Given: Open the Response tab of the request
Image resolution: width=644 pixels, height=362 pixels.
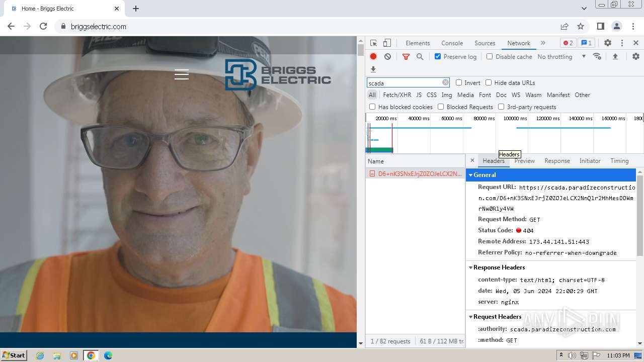Looking at the screenshot, I should [557, 161].
